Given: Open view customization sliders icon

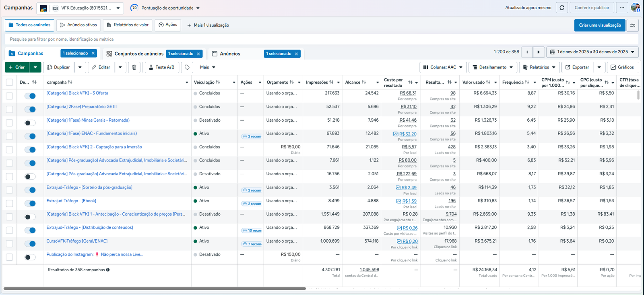Looking at the screenshot, I should tap(633, 25).
